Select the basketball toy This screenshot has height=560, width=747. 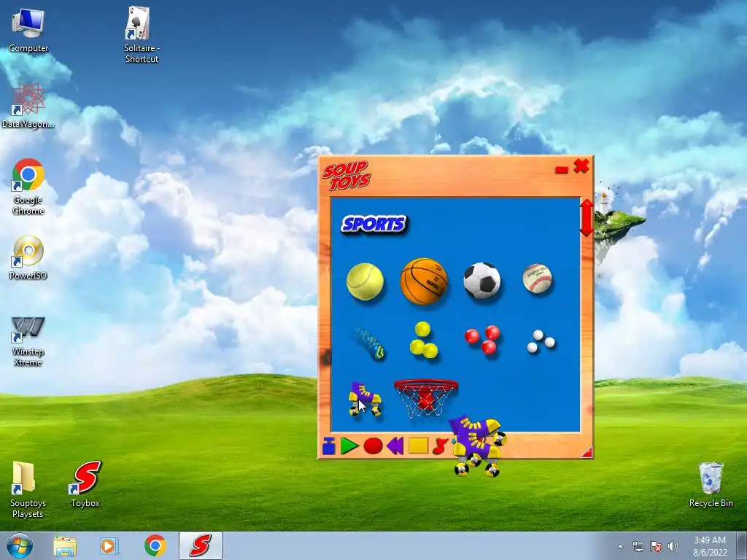(x=424, y=281)
